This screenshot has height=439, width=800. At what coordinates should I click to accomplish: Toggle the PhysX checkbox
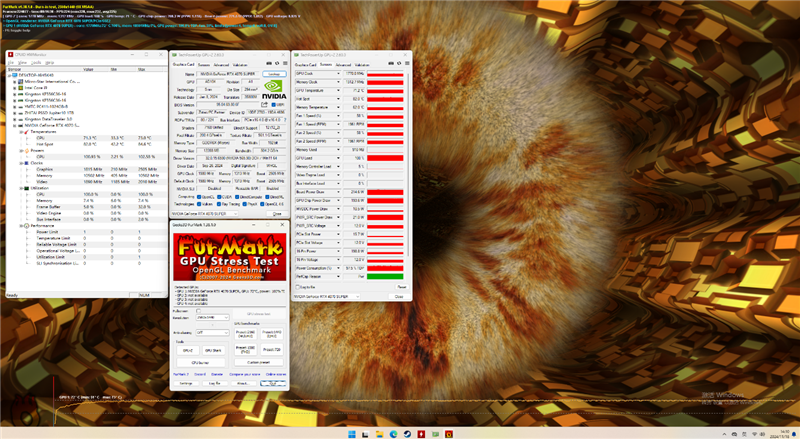click(x=245, y=204)
